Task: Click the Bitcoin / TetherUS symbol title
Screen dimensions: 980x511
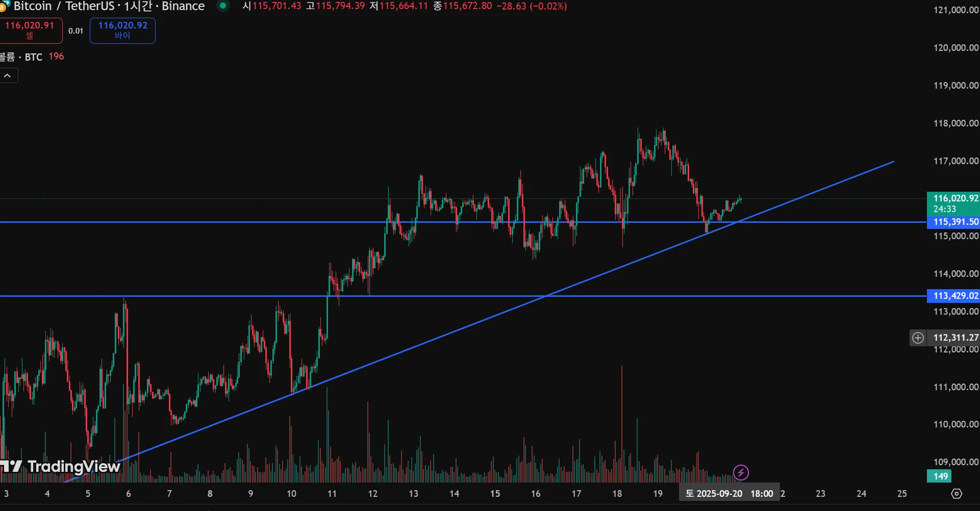Action: click(64, 6)
